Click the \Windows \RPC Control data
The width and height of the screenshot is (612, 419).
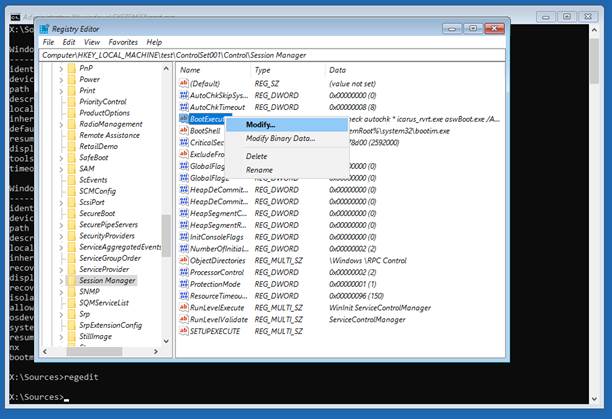[x=368, y=260]
